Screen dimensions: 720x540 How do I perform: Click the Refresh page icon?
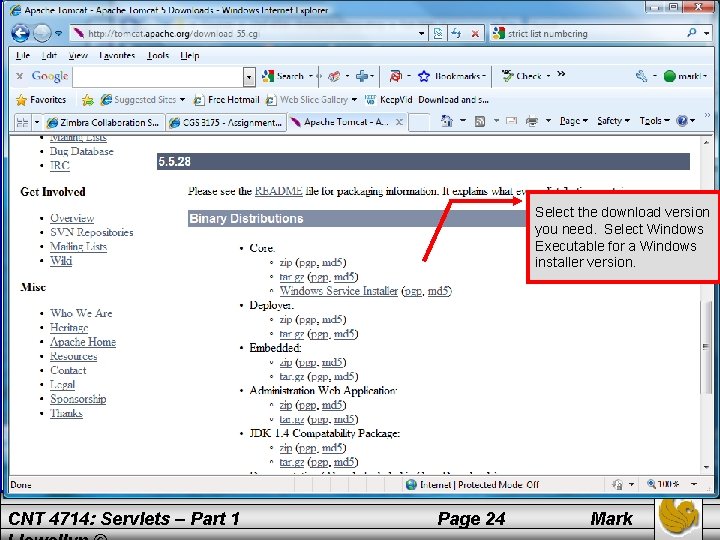456,34
